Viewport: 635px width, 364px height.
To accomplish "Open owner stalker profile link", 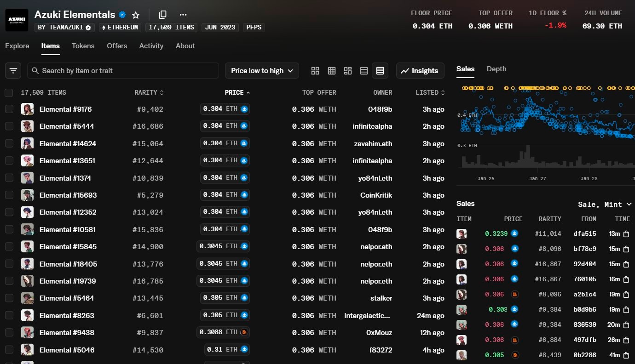I will (x=381, y=298).
